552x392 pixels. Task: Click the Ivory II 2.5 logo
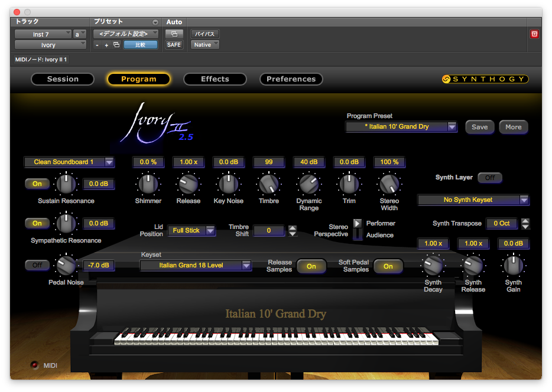click(x=157, y=123)
